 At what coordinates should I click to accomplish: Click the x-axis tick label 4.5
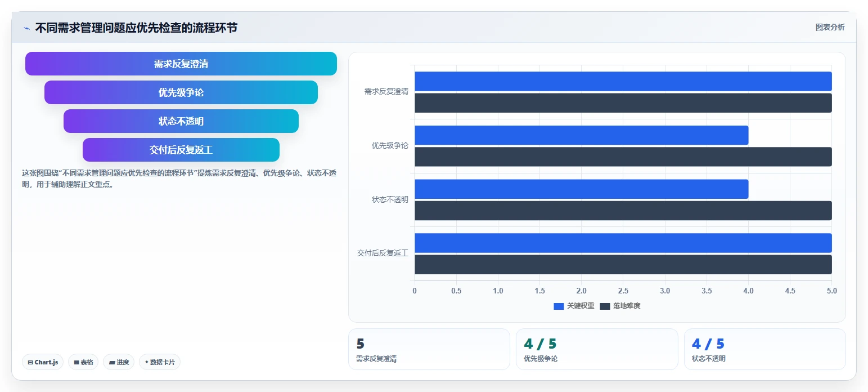tap(790, 291)
